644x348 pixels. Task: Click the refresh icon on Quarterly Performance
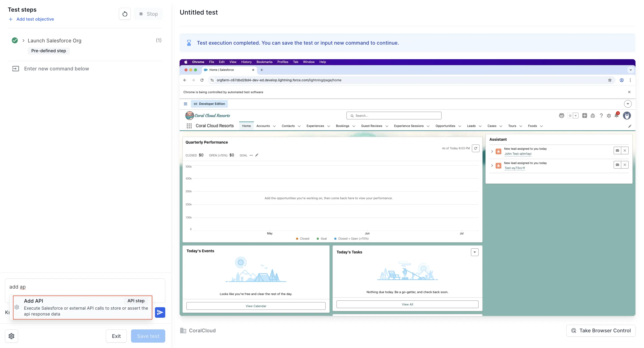click(x=476, y=148)
